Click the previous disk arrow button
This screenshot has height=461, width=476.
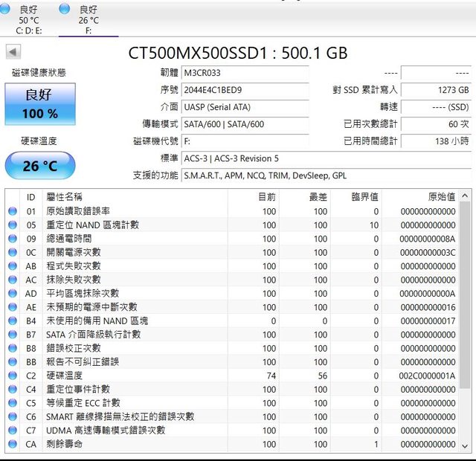pyautogui.click(x=13, y=52)
